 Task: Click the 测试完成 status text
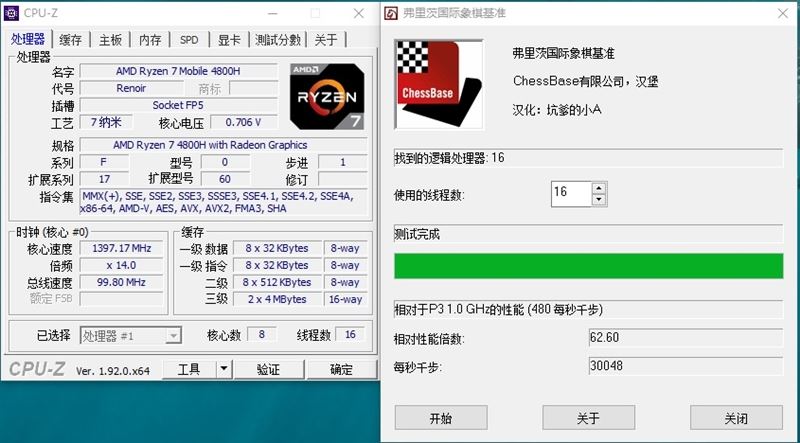417,234
